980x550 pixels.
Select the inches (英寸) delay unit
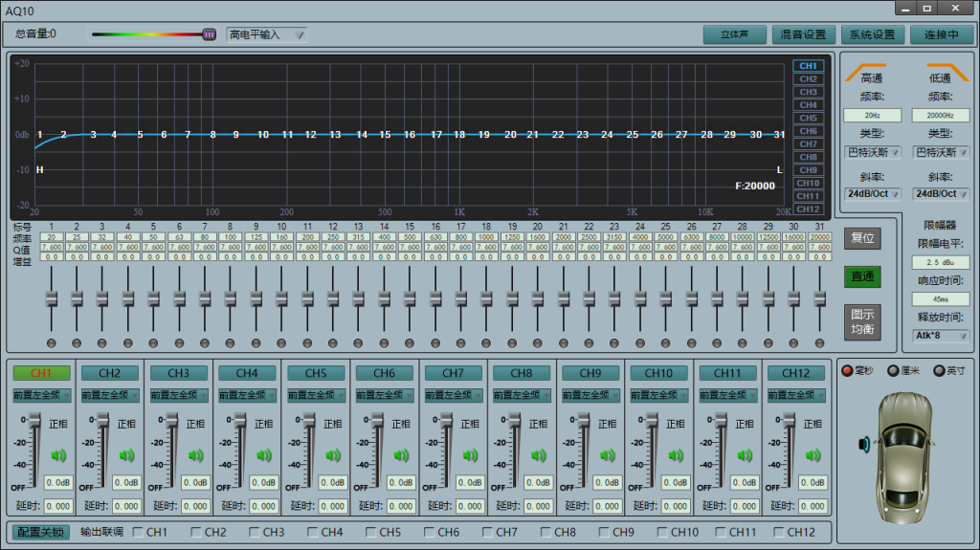click(939, 370)
